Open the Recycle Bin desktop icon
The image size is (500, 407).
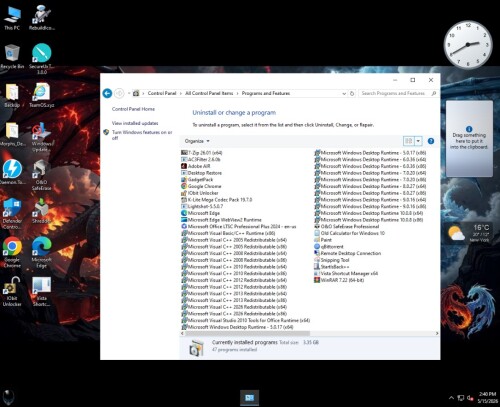pos(12,56)
